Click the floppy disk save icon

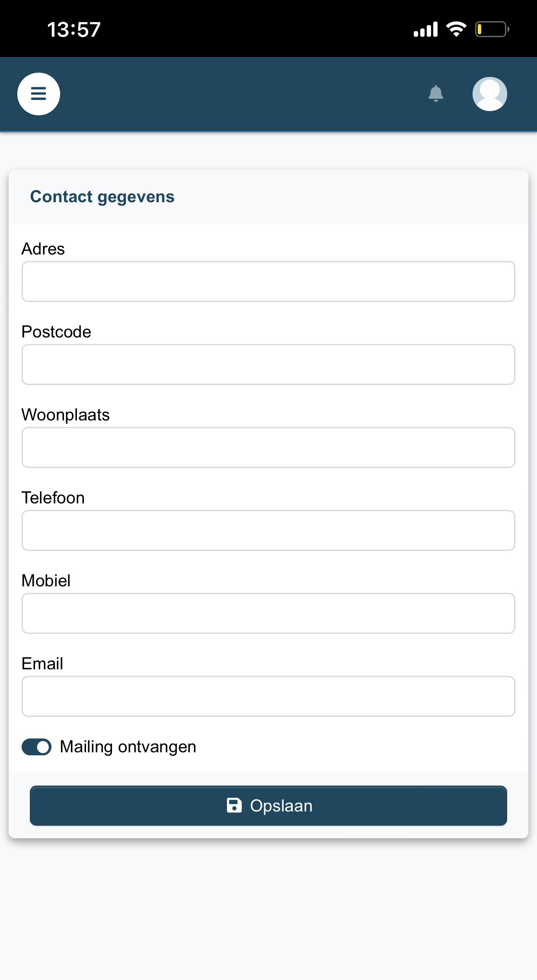click(234, 805)
